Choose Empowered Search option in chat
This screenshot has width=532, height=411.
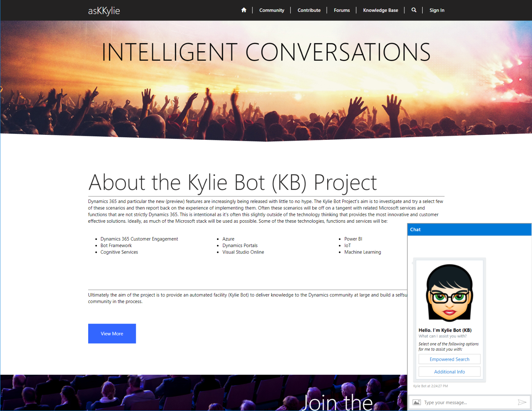(450, 359)
